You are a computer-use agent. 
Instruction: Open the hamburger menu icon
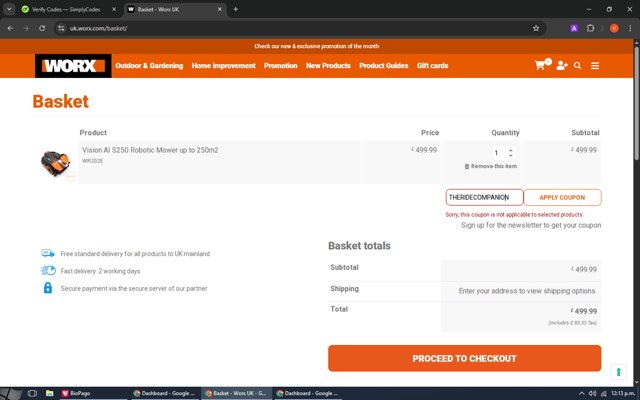tap(595, 65)
